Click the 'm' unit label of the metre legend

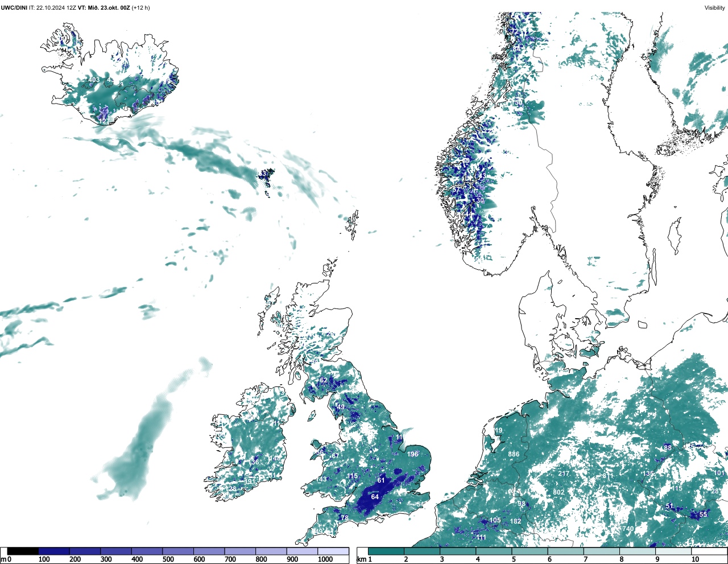coord(3,559)
